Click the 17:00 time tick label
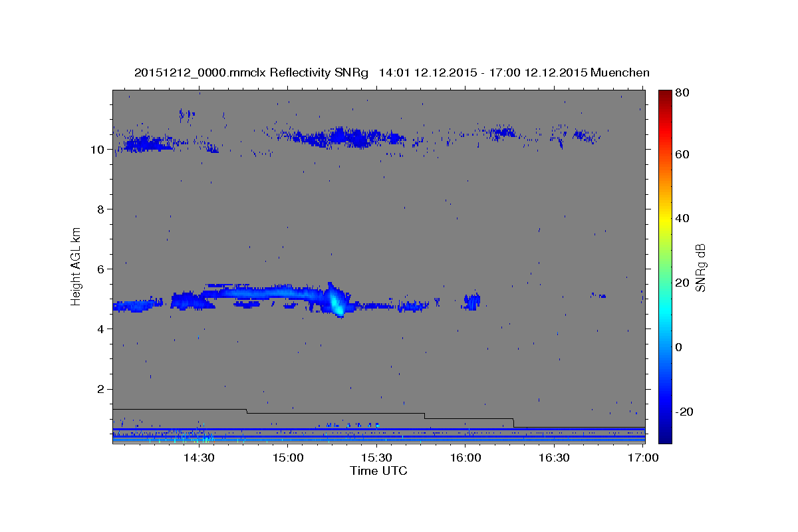The height and width of the screenshot is (532, 798). [x=643, y=458]
